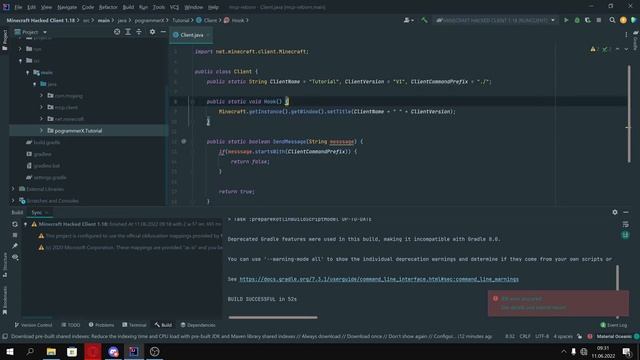Collapse the src folder
The width and height of the screenshot is (640, 360).
tap(20, 60)
